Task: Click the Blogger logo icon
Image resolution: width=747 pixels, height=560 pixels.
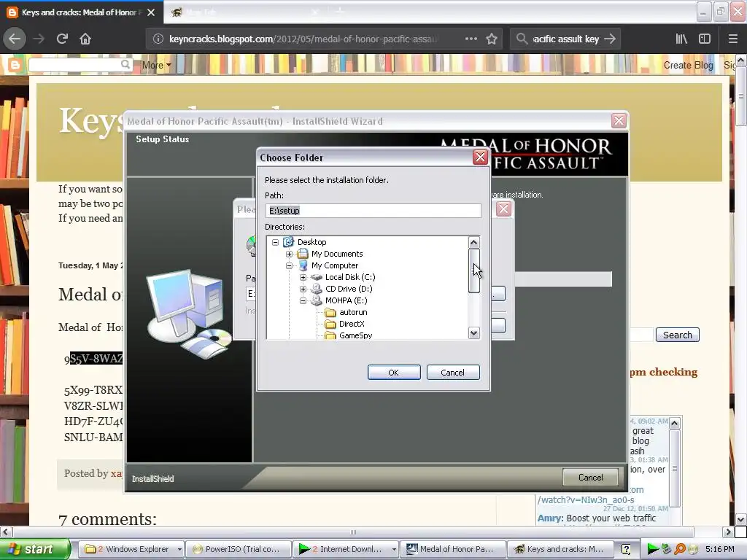Action: coord(15,65)
